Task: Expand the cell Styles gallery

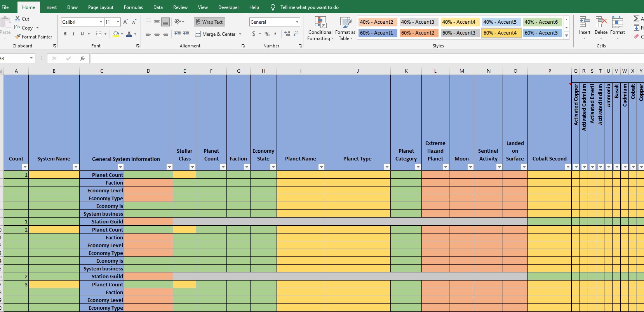Action: (x=566, y=36)
